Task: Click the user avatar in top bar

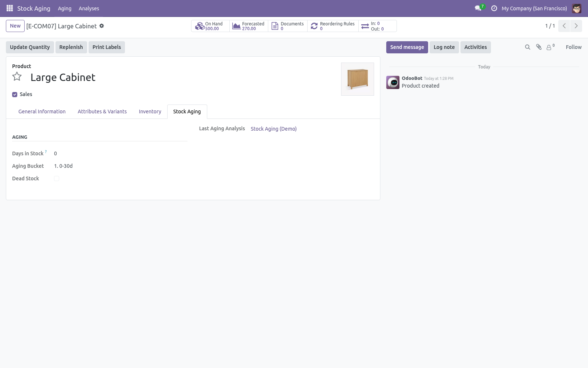Action: [x=577, y=8]
